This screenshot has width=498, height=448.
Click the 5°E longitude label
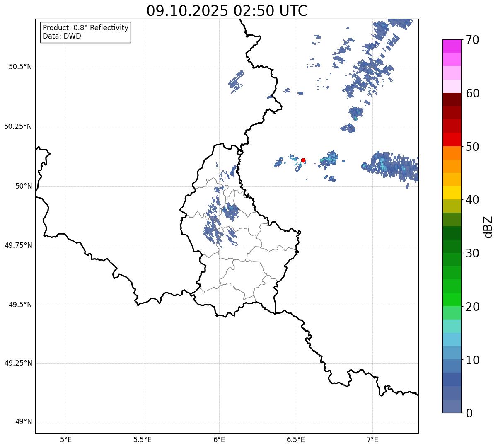pos(66,439)
